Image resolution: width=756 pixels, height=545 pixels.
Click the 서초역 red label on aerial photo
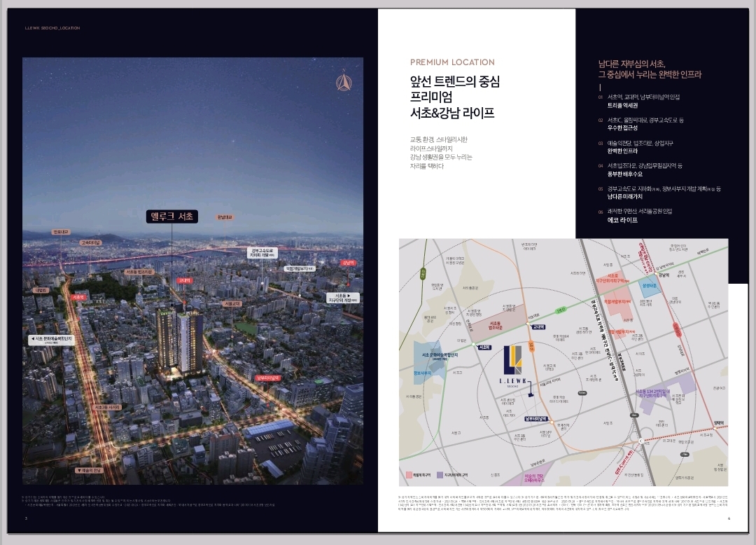pyautogui.click(x=78, y=297)
